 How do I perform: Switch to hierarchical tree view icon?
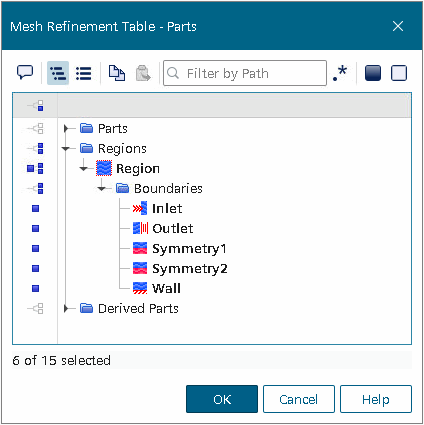[x=58, y=73]
